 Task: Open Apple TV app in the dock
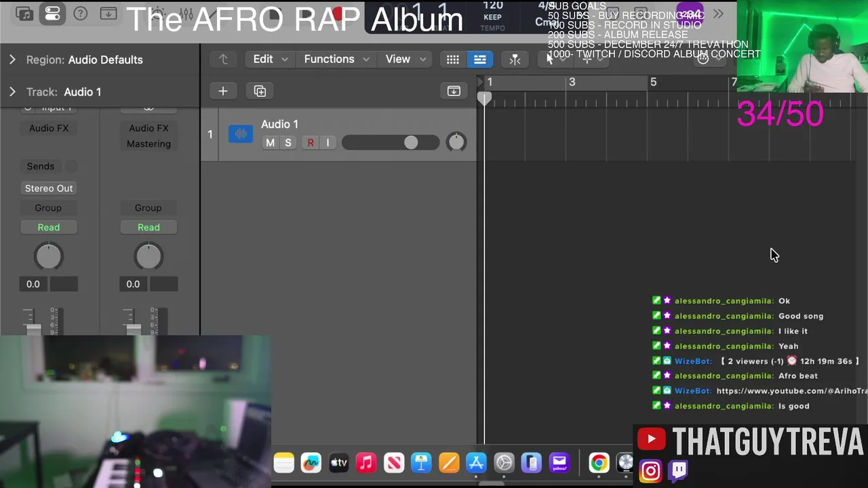[338, 463]
